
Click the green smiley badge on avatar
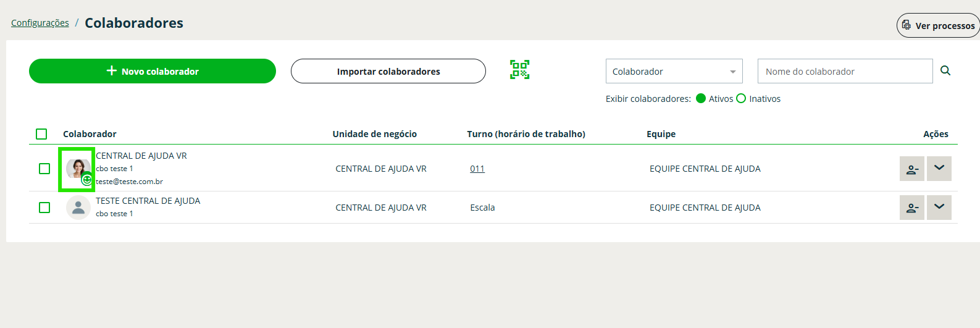point(87,180)
